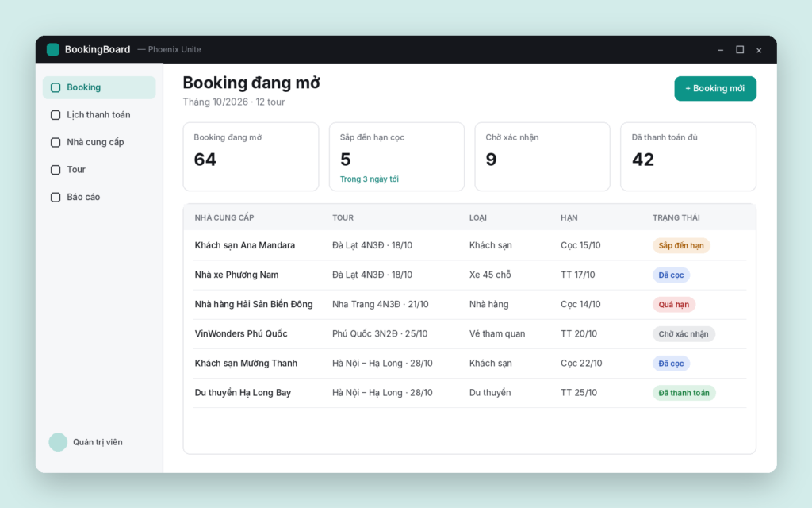Go to Lịch thanh toán
The image size is (812, 508).
[99, 115]
